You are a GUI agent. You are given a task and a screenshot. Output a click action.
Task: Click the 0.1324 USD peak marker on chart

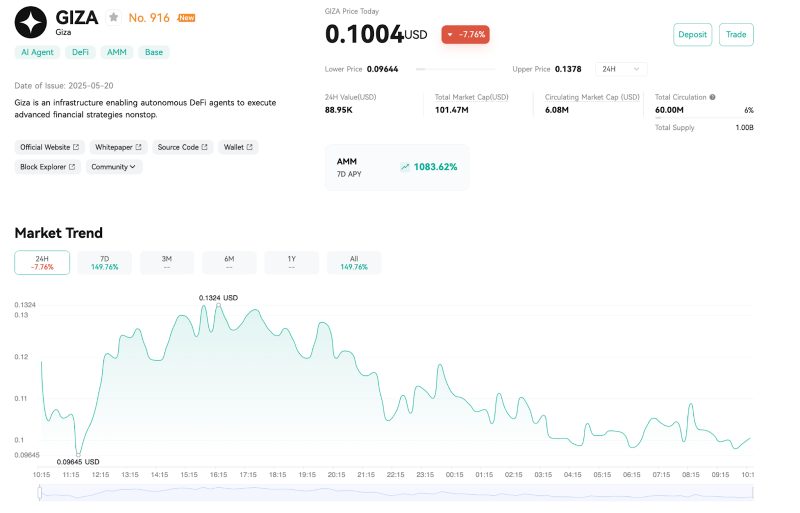coord(218,305)
